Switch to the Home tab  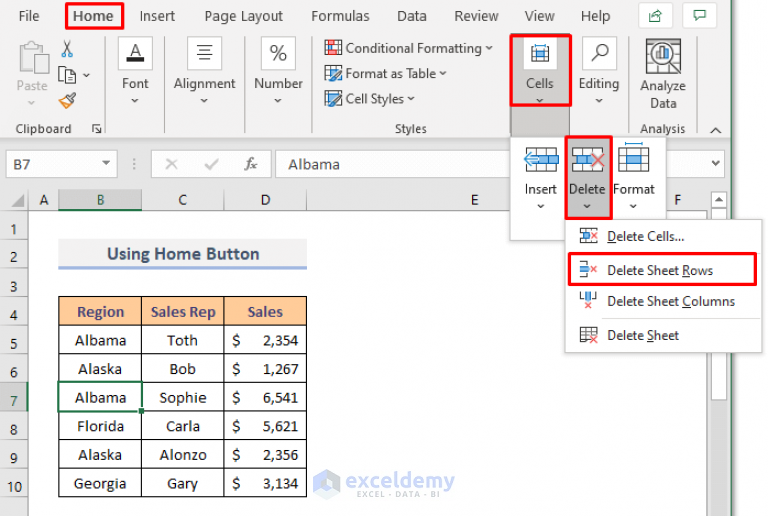(x=93, y=16)
